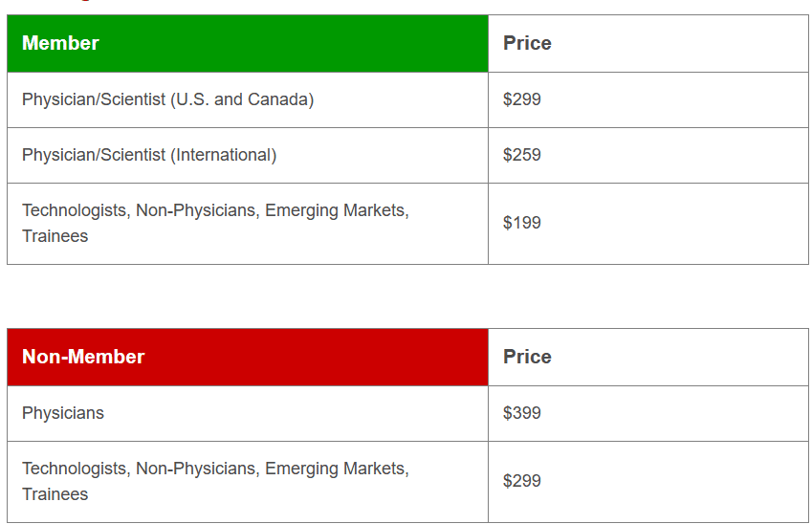Click the Non-Member Technologists, Non-Physicians, Emerging Markets label

(x=215, y=469)
